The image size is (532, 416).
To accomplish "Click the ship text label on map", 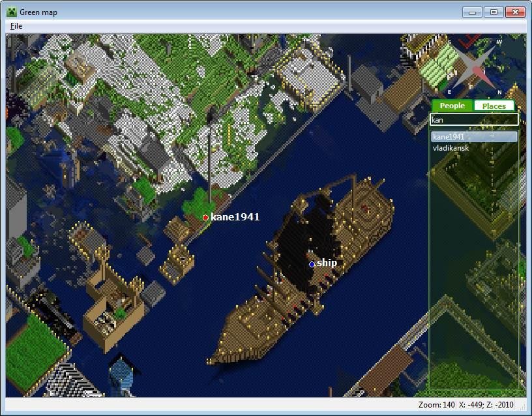I will coord(327,263).
